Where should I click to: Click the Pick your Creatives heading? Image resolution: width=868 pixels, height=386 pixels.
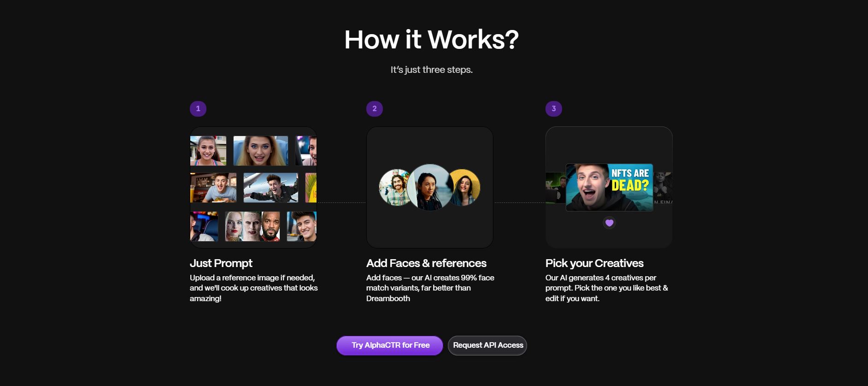tap(594, 263)
